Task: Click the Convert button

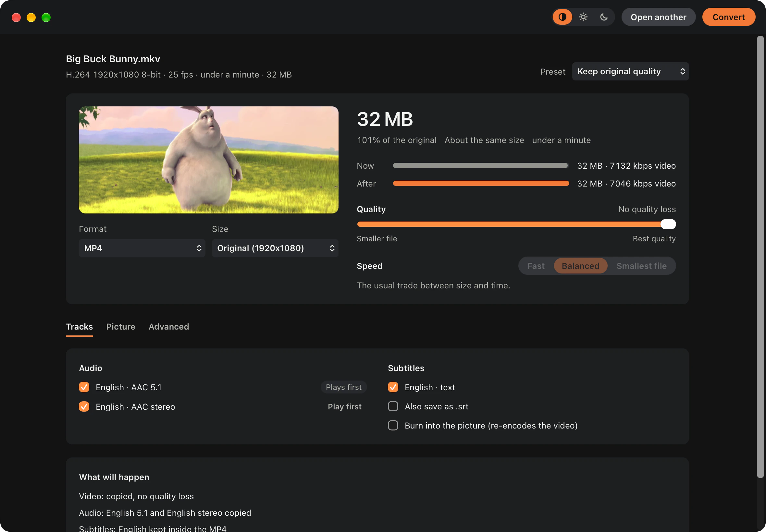Action: coord(729,17)
